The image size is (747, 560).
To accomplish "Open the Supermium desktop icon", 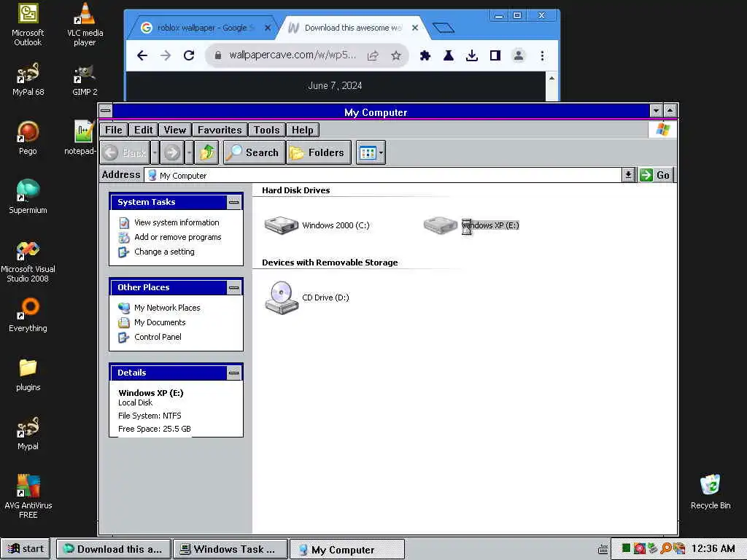I will click(x=28, y=197).
